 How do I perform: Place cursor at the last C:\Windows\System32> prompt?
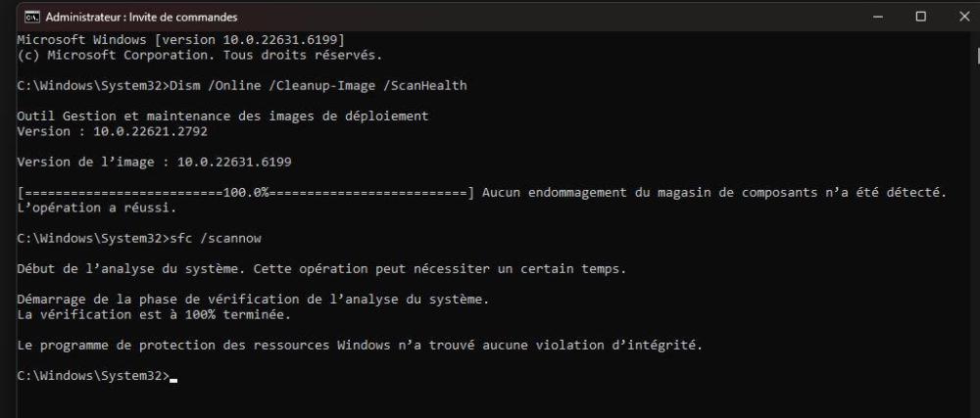pos(172,376)
